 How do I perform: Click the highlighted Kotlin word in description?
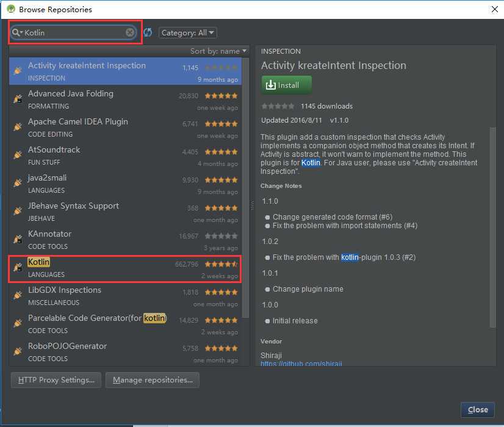coord(311,163)
